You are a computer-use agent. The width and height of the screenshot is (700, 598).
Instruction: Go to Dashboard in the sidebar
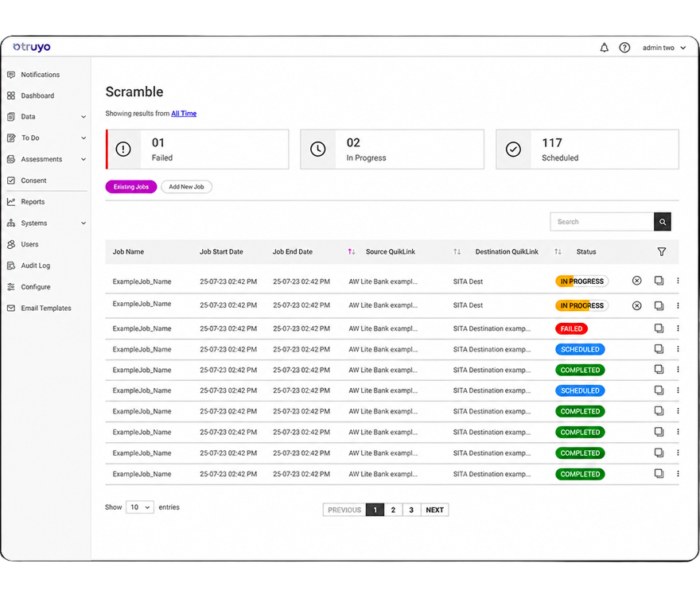pyautogui.click(x=37, y=95)
